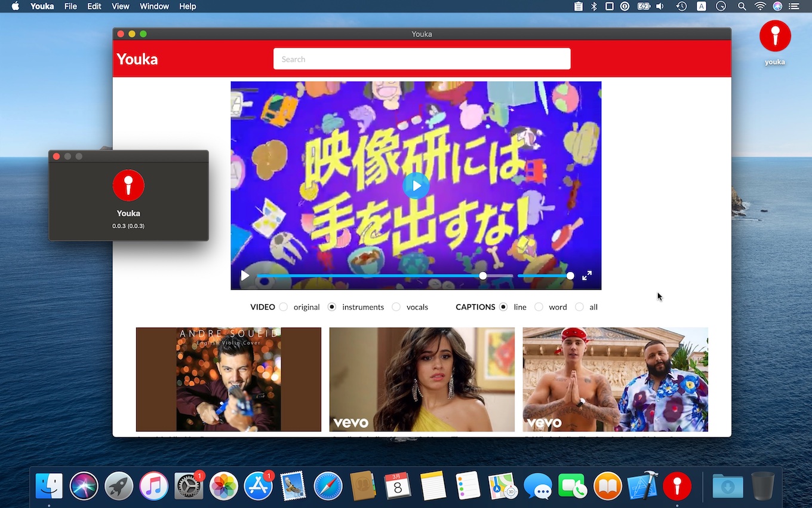
Task: Click the clipboard icon in menu bar
Action: pyautogui.click(x=578, y=6)
